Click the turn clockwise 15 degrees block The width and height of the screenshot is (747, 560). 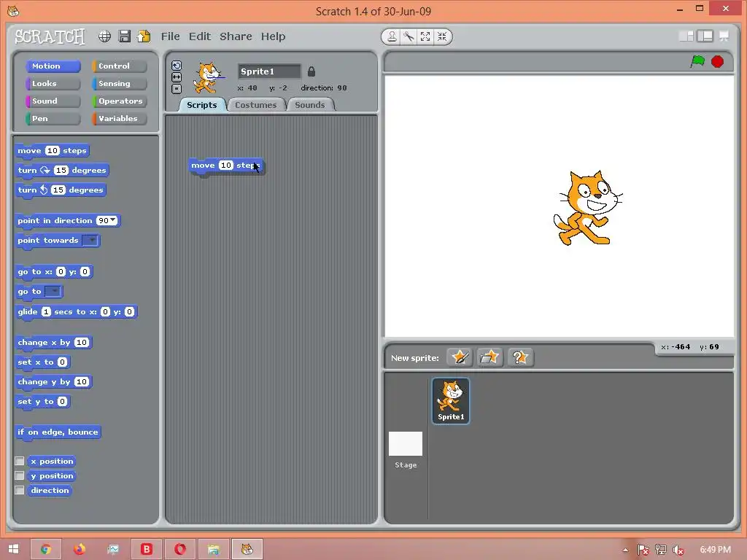tap(62, 171)
